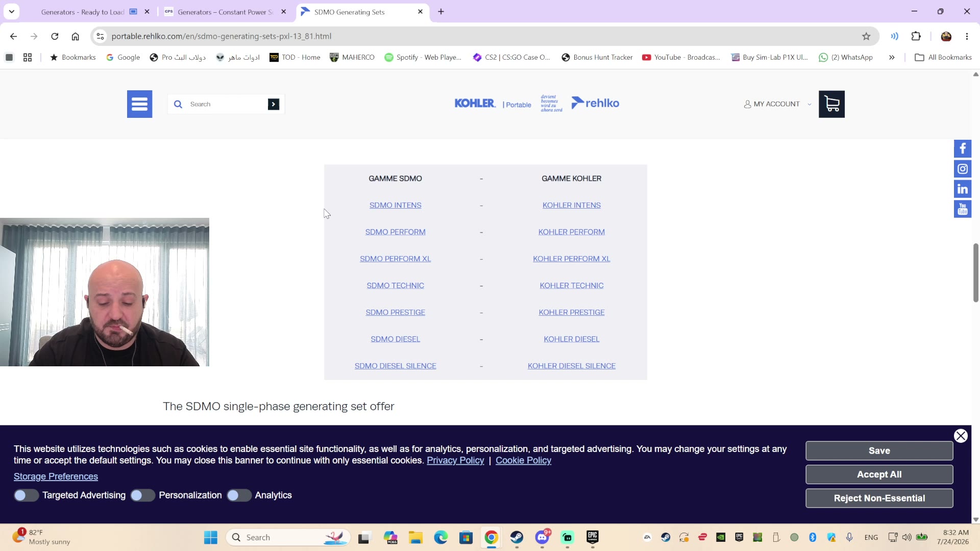This screenshot has height=551, width=980.
Task: Bookmark this page with the star icon
Action: [x=866, y=36]
